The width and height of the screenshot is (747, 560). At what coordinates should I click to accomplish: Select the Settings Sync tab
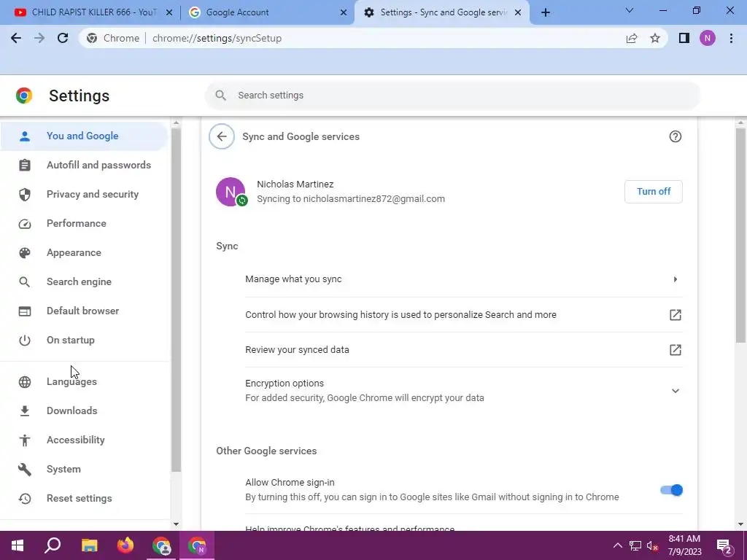pos(442,12)
